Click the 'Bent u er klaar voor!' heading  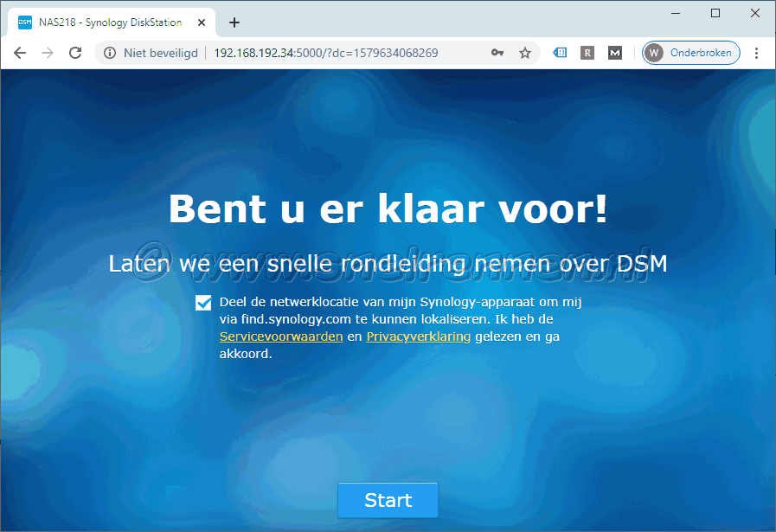tap(388, 208)
